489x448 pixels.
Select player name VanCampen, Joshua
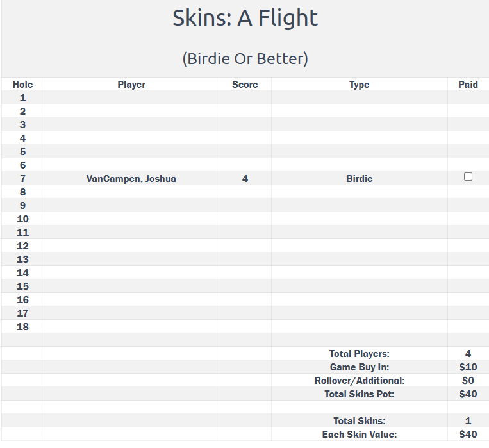[x=131, y=179]
